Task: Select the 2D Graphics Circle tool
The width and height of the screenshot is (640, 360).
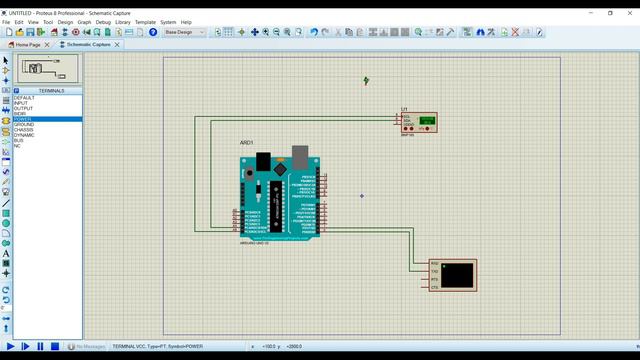Action: tap(6, 223)
